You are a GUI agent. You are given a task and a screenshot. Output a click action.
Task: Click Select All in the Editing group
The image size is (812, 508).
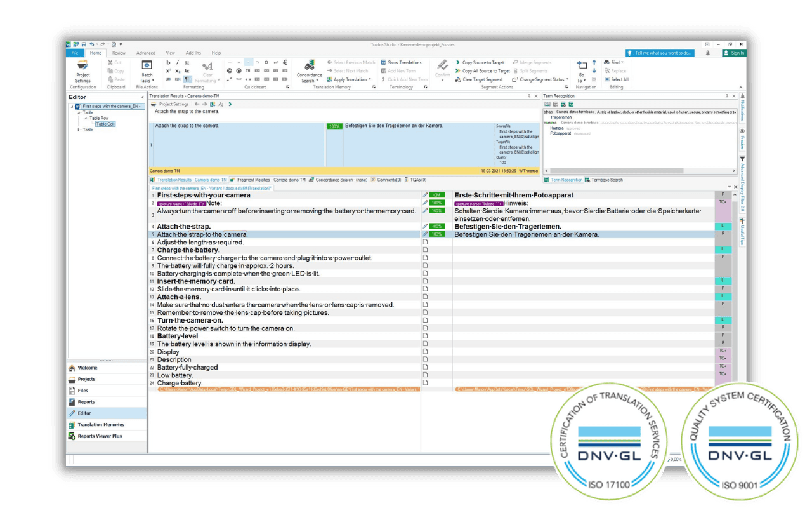point(616,79)
